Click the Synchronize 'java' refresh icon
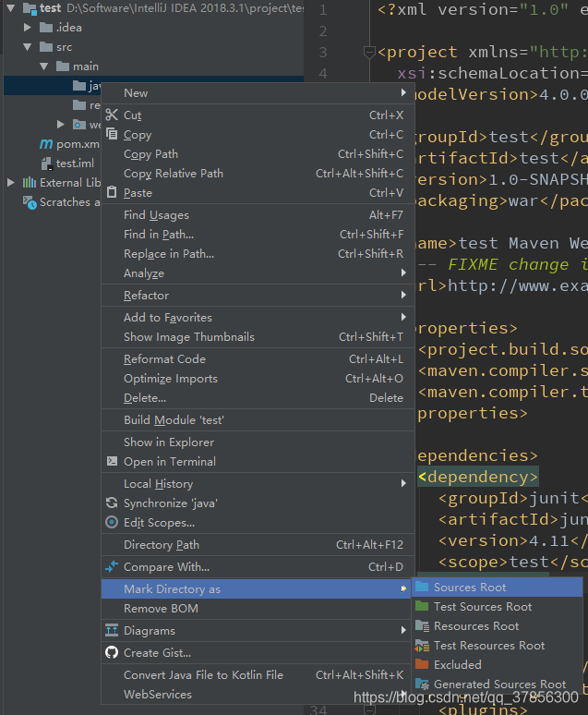The height and width of the screenshot is (715, 588). pos(112,503)
